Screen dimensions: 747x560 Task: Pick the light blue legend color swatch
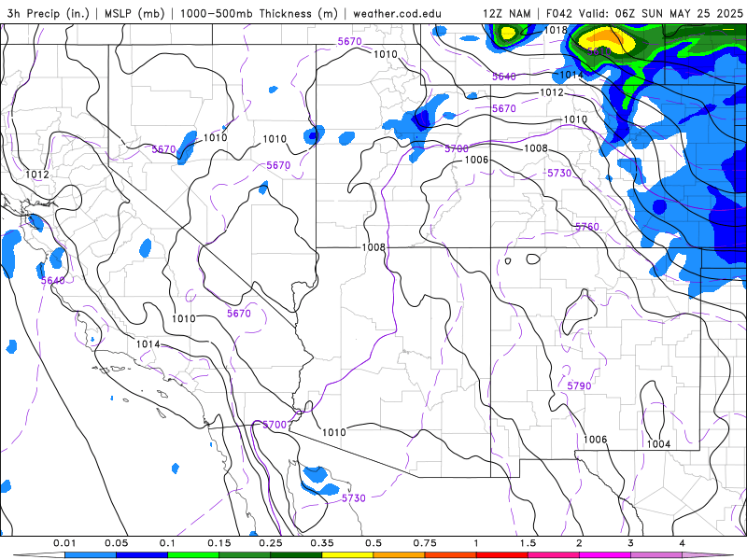click(x=91, y=555)
